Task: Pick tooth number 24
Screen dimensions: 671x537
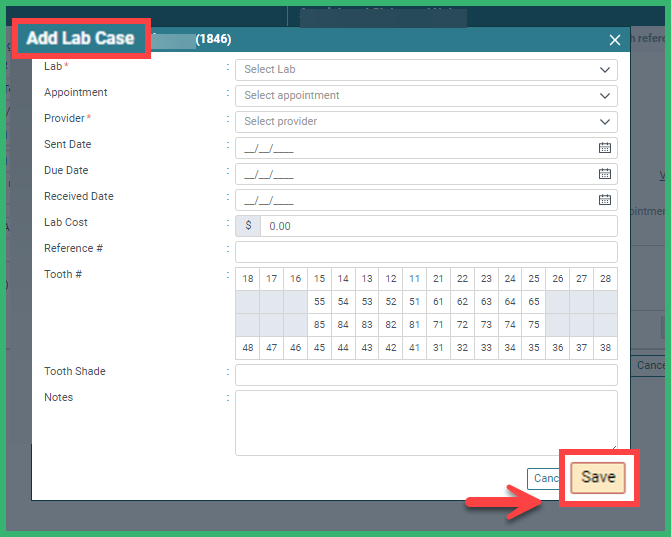Action: click(510, 279)
